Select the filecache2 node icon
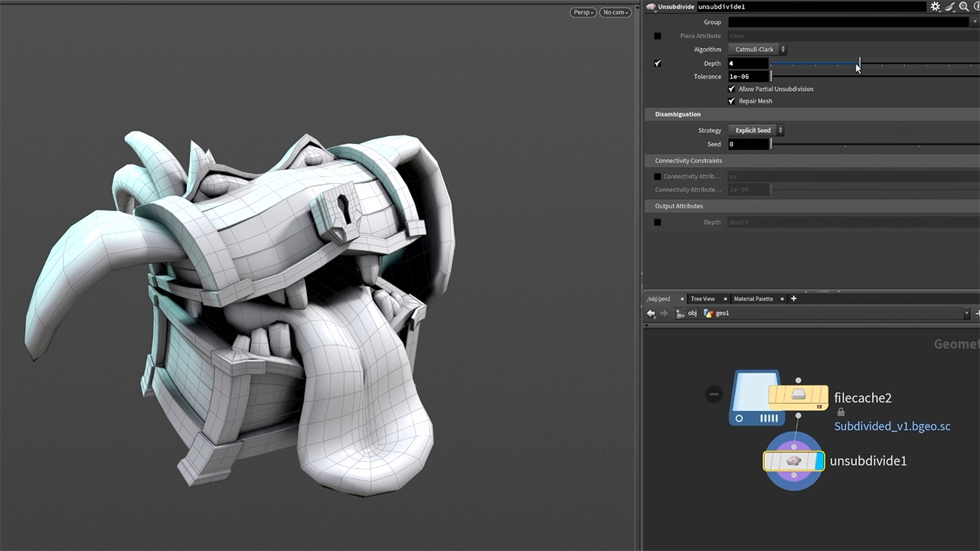This screenshot has width=980, height=551. pyautogui.click(x=798, y=396)
